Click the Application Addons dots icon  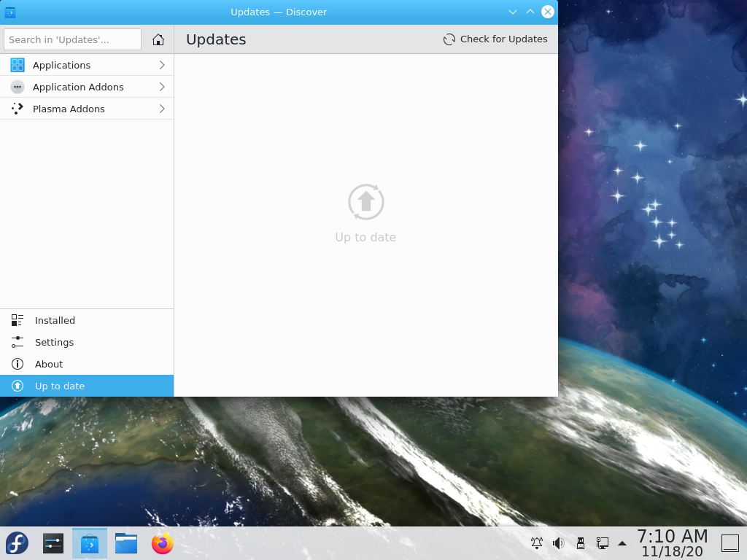[x=18, y=87]
